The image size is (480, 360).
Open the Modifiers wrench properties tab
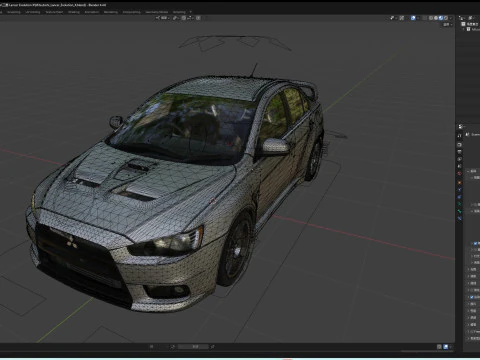click(460, 190)
